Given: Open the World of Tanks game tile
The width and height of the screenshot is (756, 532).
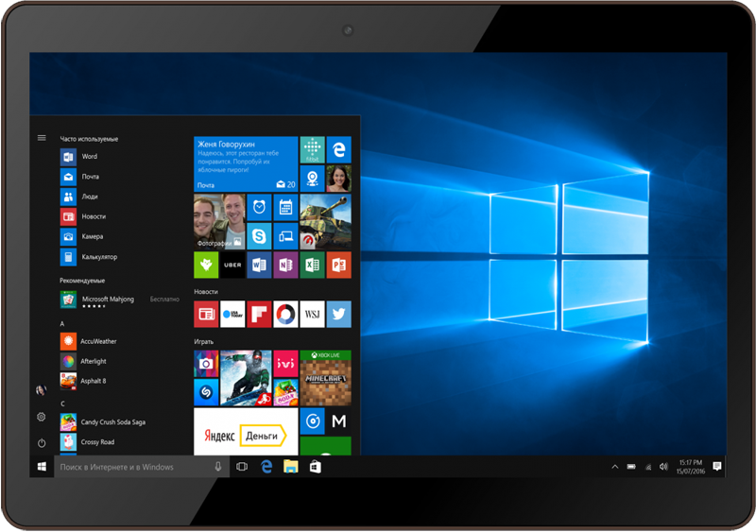Looking at the screenshot, I should (x=326, y=222).
